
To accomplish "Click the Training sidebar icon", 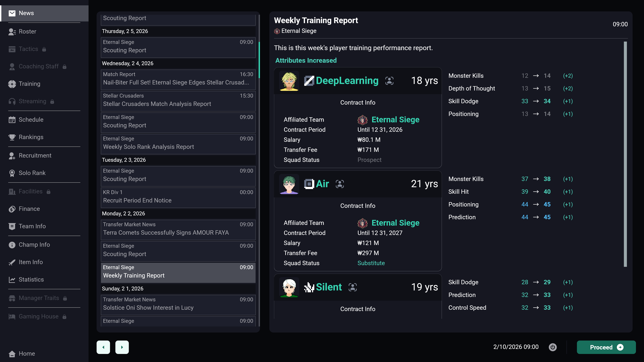I will 12,84.
